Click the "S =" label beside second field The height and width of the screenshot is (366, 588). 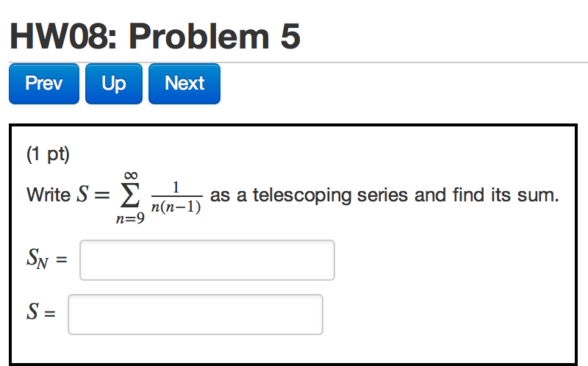41,315
